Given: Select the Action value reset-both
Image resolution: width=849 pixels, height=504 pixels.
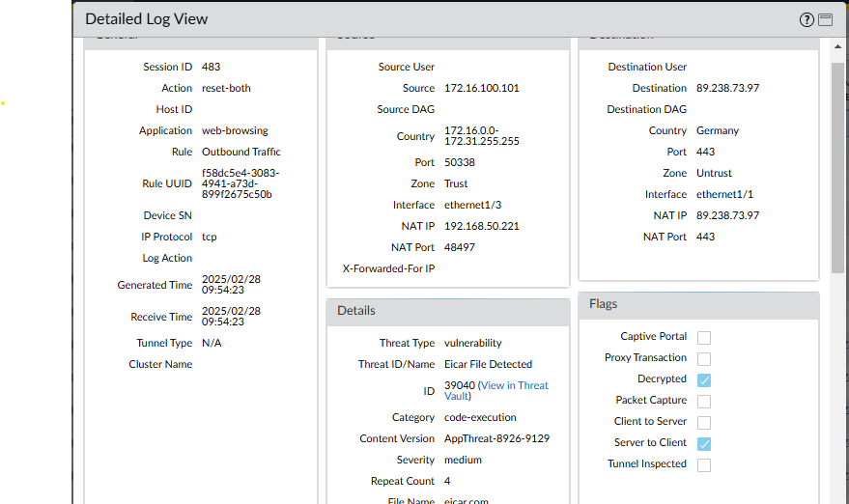Looking at the screenshot, I should (226, 88).
